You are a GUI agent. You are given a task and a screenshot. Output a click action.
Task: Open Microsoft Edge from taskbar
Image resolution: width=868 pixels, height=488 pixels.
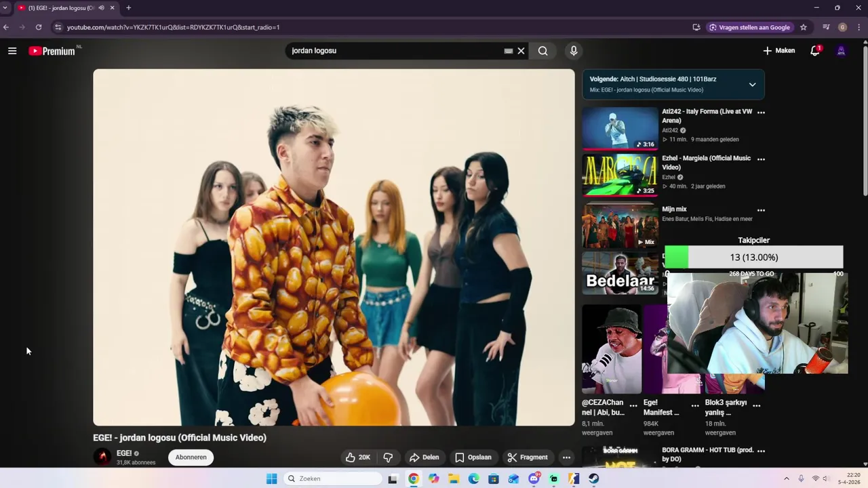(x=474, y=479)
